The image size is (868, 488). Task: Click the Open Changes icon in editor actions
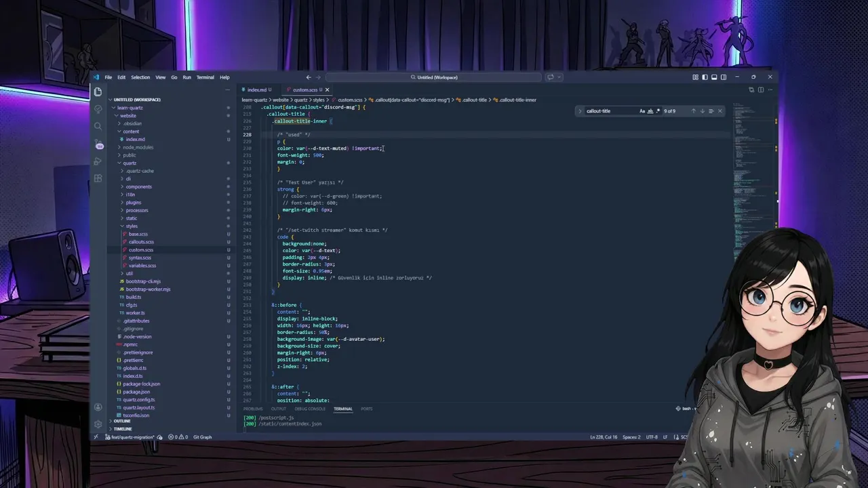click(751, 89)
